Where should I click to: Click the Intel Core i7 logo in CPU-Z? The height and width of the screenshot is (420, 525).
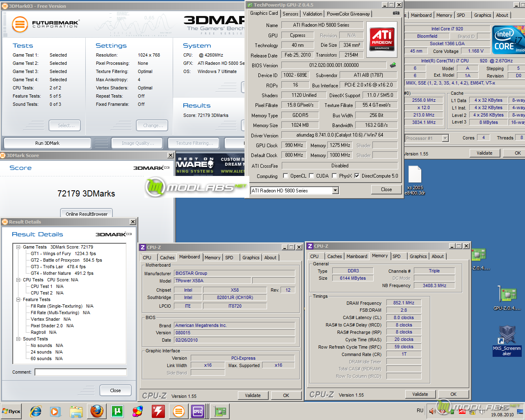[509, 39]
